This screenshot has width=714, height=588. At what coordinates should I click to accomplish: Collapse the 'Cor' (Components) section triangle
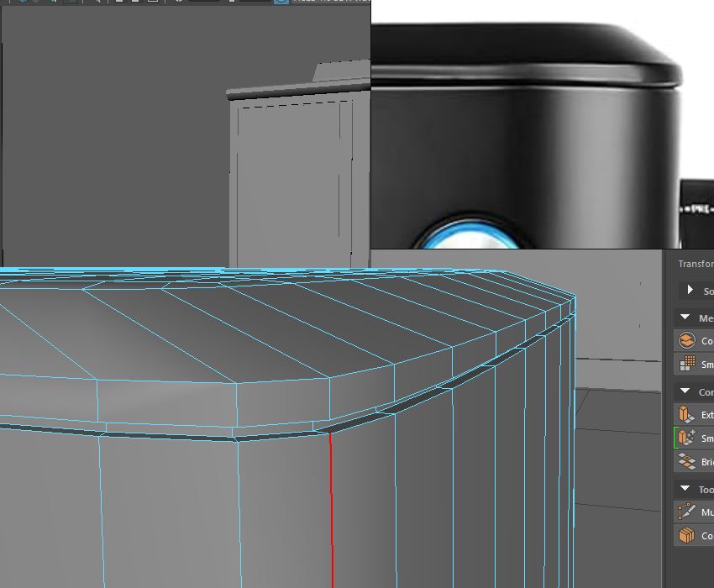pyautogui.click(x=685, y=391)
